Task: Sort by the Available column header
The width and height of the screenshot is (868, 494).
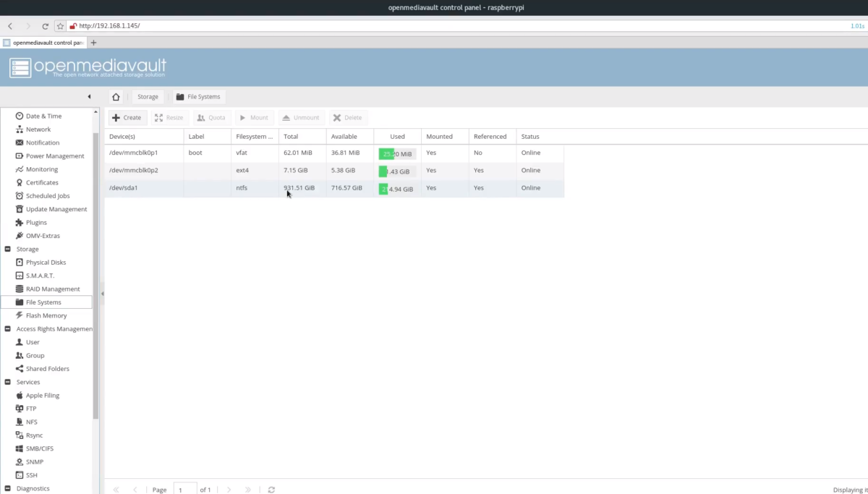Action: (350, 136)
